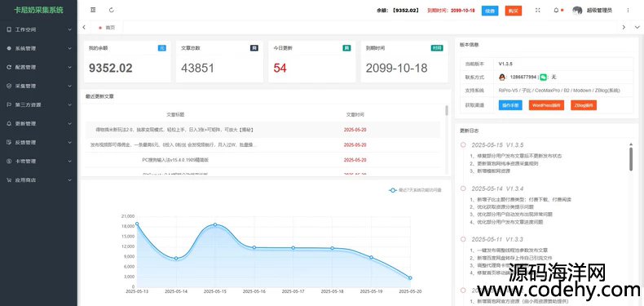Click the 工作空间 sidebar icon
This screenshot has width=644, height=306.
tap(9, 29)
